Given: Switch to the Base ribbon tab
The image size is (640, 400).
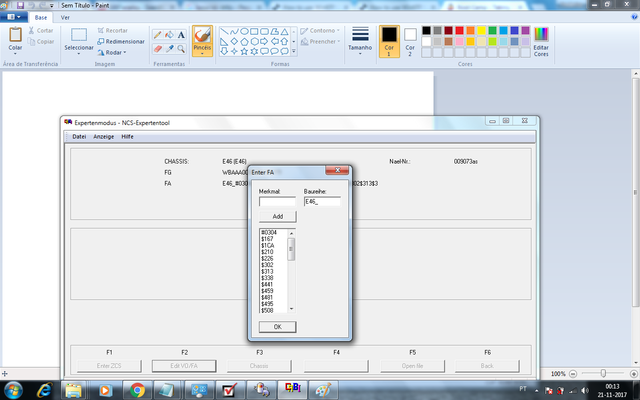Looking at the screenshot, I should click(x=41, y=18).
